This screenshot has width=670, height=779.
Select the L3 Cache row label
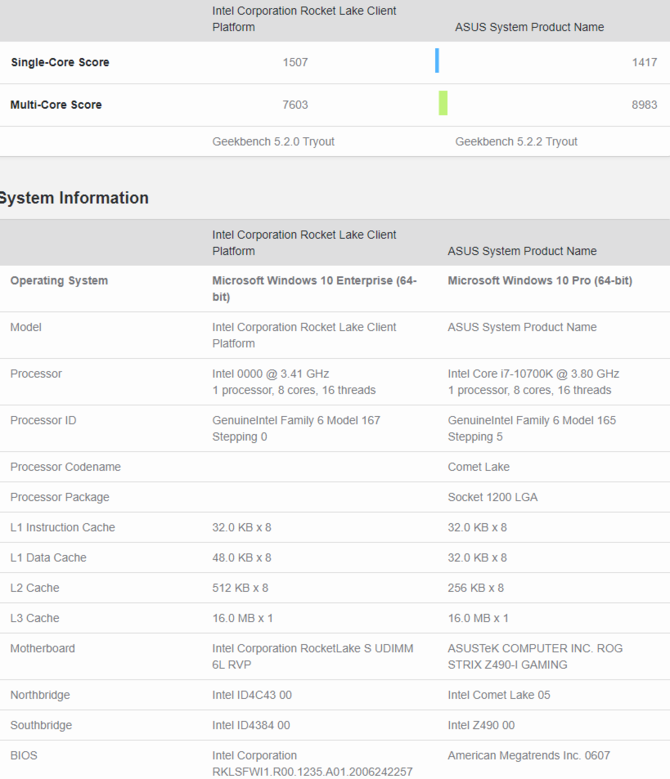pyautogui.click(x=35, y=619)
